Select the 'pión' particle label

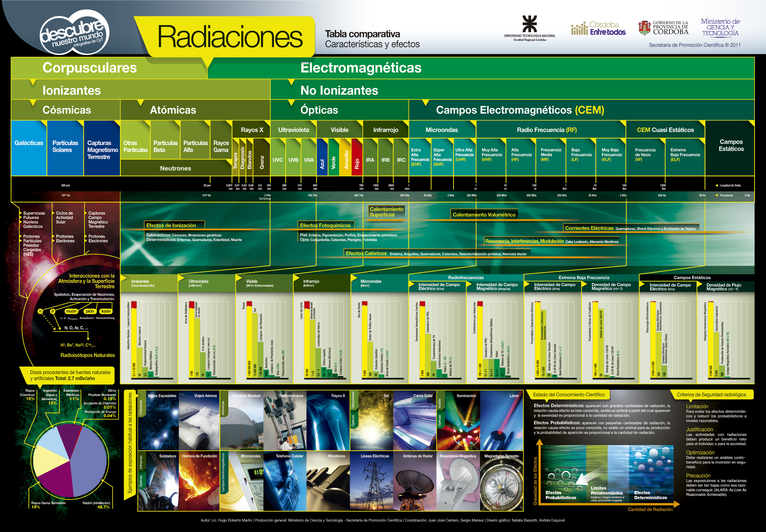[x=90, y=311]
